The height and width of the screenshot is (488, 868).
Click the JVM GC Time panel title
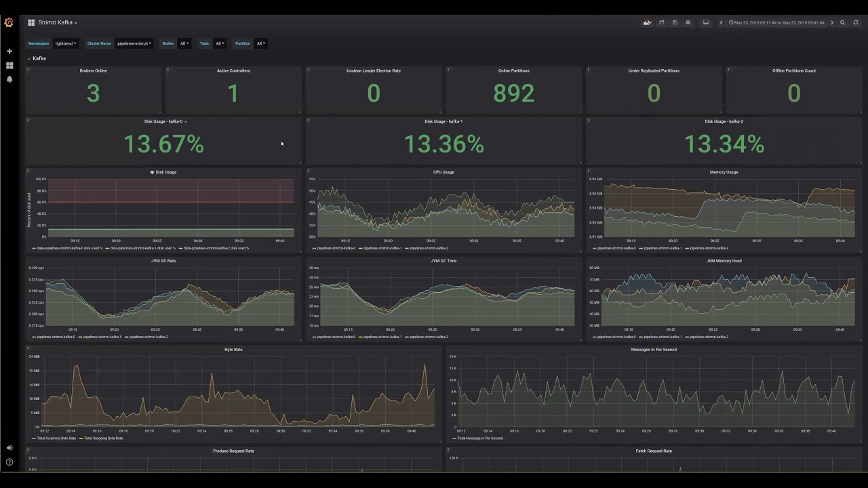[x=443, y=261]
